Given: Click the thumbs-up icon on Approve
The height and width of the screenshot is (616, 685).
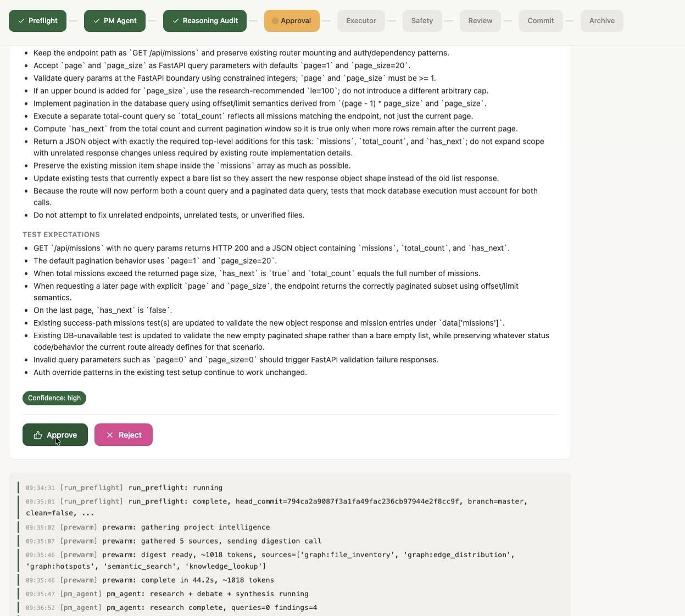Looking at the screenshot, I should coord(38,435).
